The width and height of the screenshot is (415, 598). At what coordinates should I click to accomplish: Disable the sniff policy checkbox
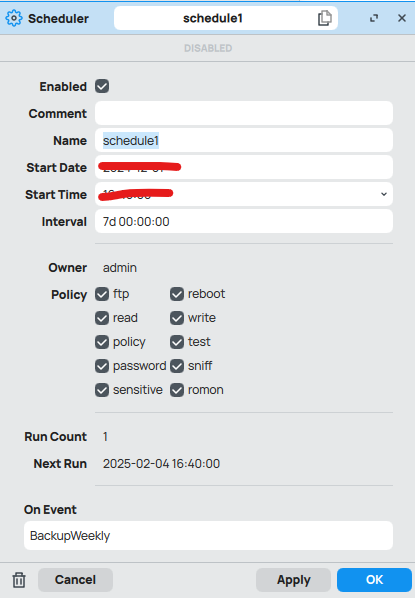(x=177, y=366)
